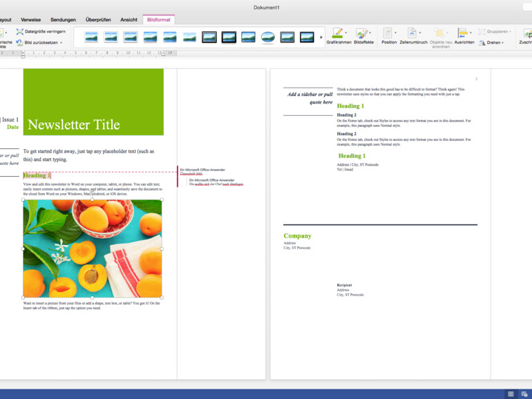The height and width of the screenshot is (399, 532).
Task: Open the Zeilenumbruch dropdown arrow
Action: [x=419, y=33]
